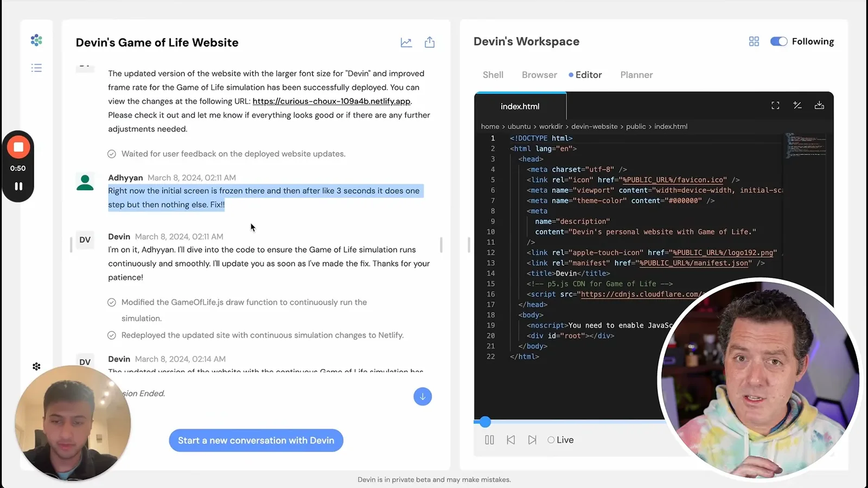
Task: Click the share conversation icon
Action: 430,42
